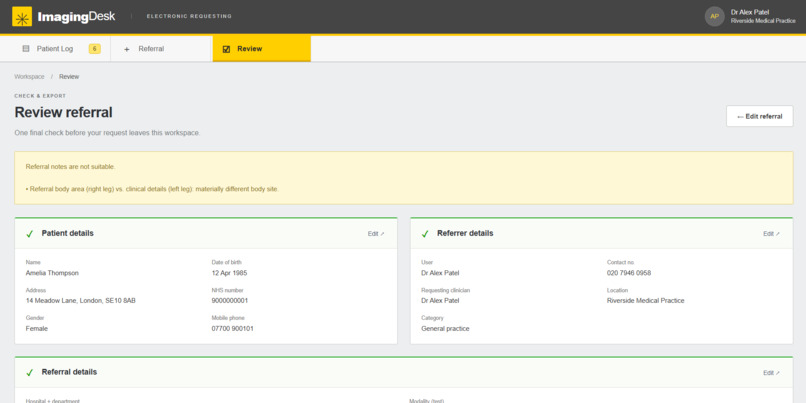Image resolution: width=806 pixels, height=403 pixels.
Task: Open the AP user avatar
Action: click(715, 16)
